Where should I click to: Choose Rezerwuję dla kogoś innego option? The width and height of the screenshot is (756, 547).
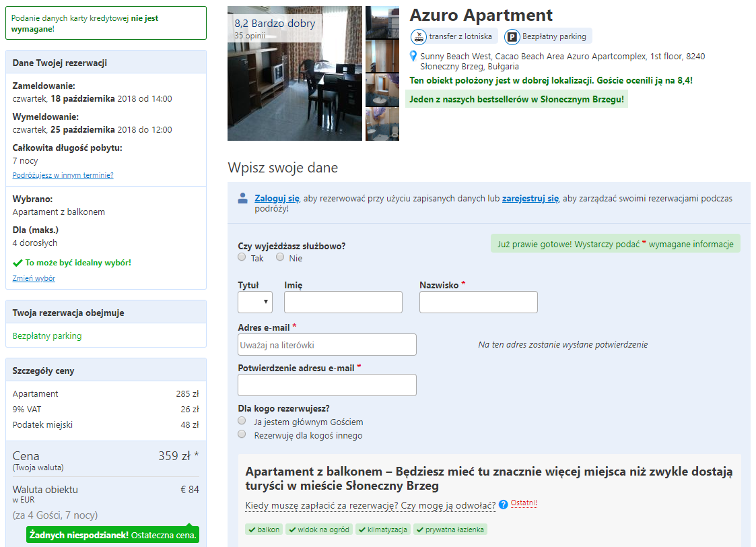coord(242,434)
